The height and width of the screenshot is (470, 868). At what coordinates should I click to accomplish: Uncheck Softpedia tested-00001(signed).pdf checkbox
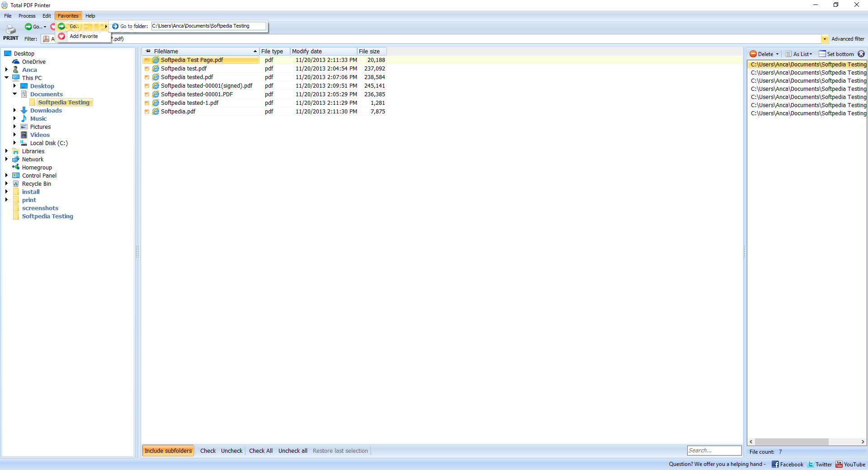click(147, 86)
